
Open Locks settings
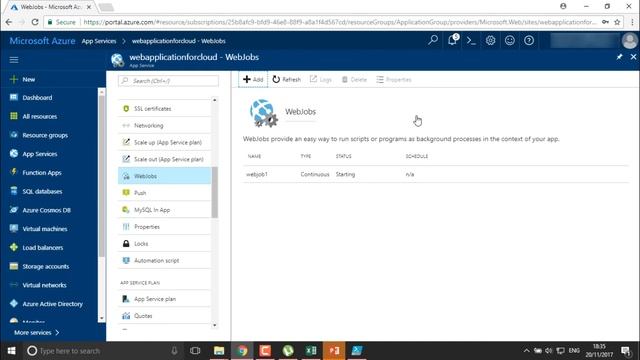click(x=165, y=244)
